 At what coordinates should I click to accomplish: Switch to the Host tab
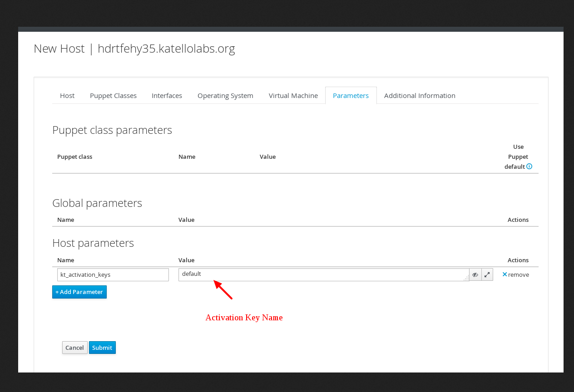(x=67, y=95)
